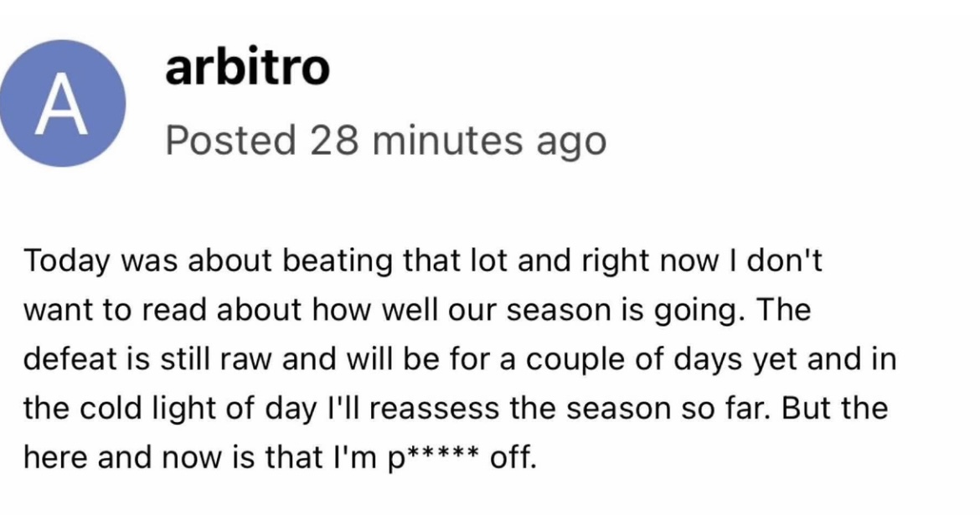Click the first line starting "Today was about"
This screenshot has height=515, width=980.
[423, 263]
